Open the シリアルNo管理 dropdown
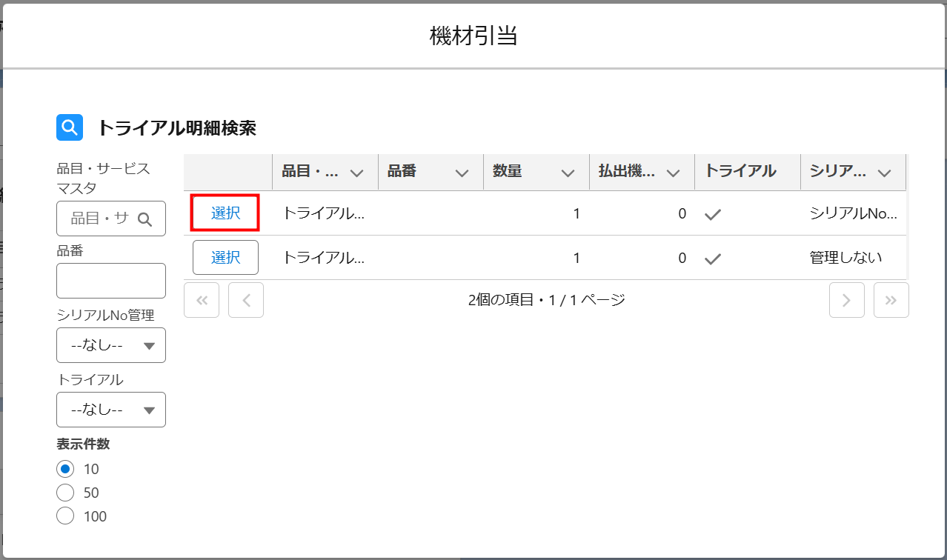This screenshot has height=560, width=947. 111,345
